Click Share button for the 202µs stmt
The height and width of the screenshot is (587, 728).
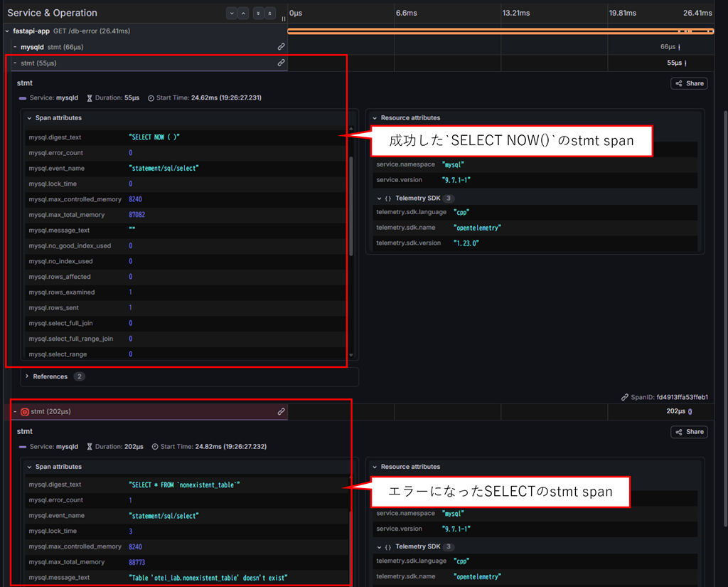[689, 432]
